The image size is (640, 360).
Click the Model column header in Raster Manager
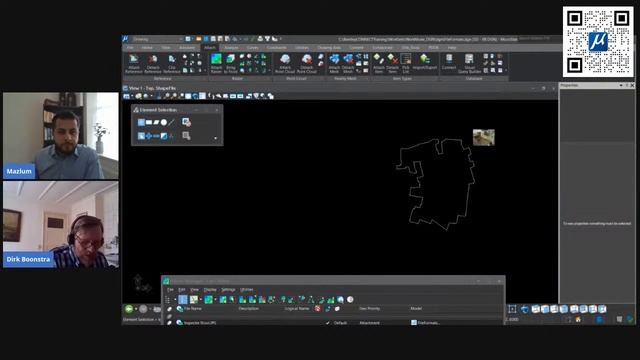pos(416,309)
